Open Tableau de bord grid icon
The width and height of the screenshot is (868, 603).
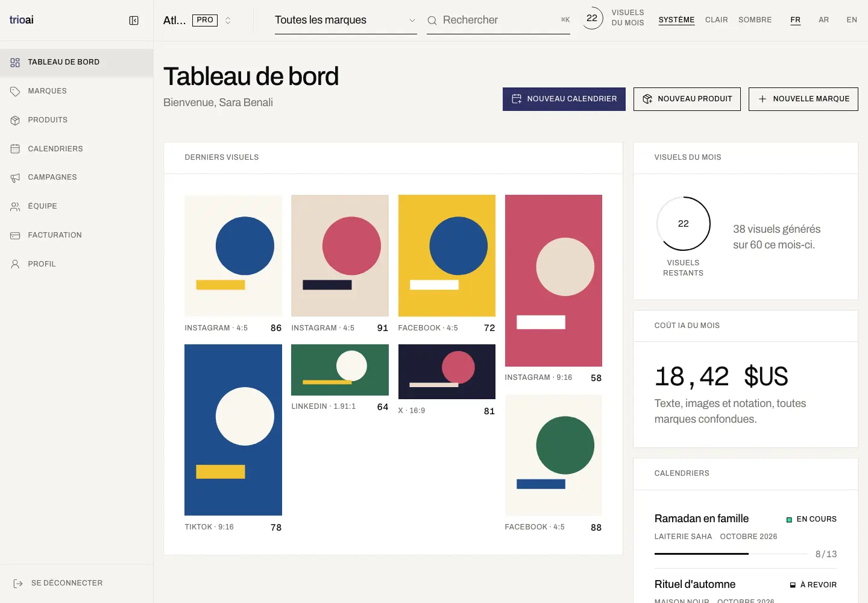coord(15,62)
